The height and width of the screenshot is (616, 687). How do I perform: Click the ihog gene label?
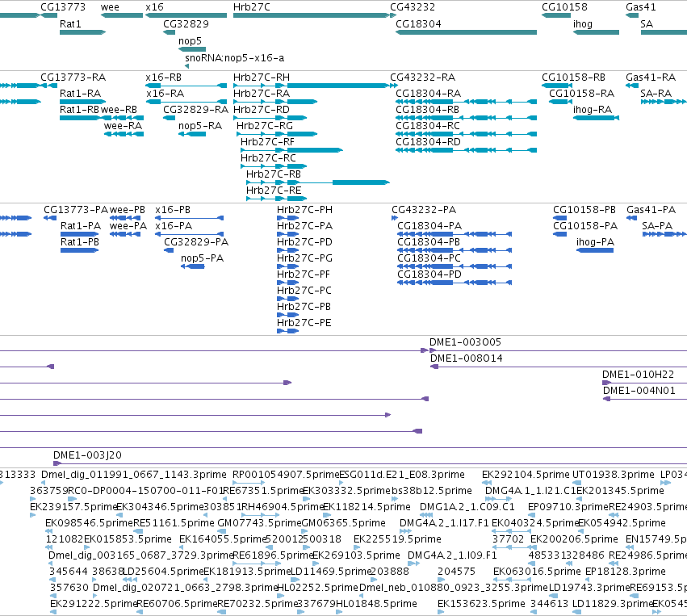(583, 24)
